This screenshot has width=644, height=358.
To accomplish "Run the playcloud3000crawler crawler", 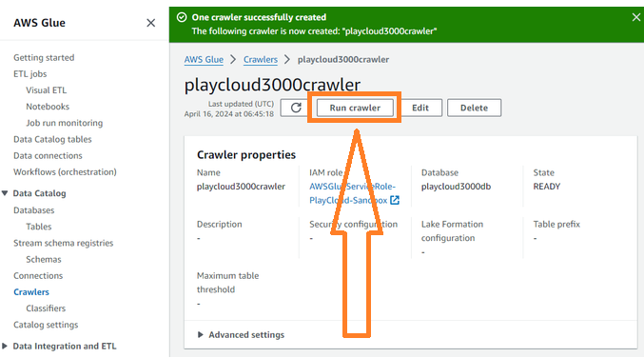I will point(355,108).
